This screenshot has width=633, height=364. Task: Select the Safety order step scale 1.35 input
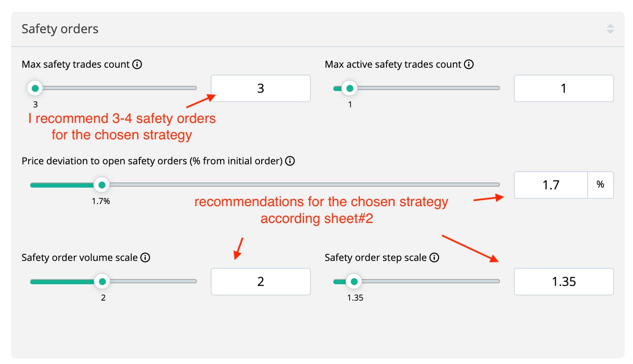pyautogui.click(x=563, y=282)
